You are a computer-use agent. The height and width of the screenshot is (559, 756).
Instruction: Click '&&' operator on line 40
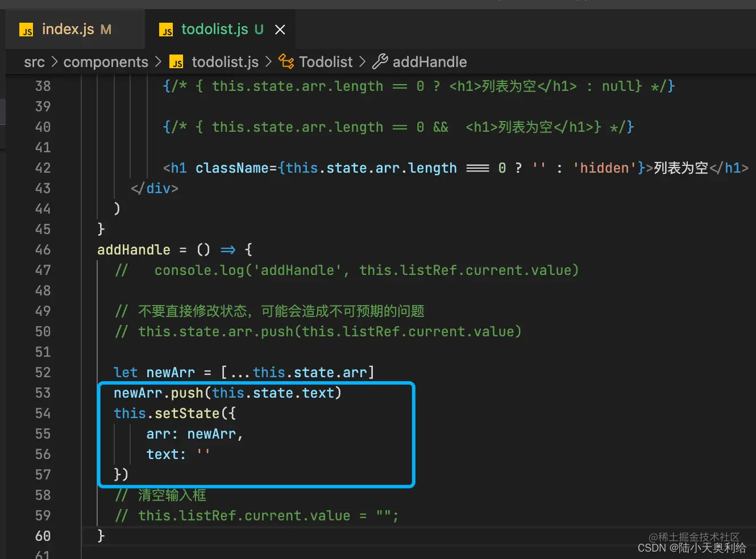(441, 127)
